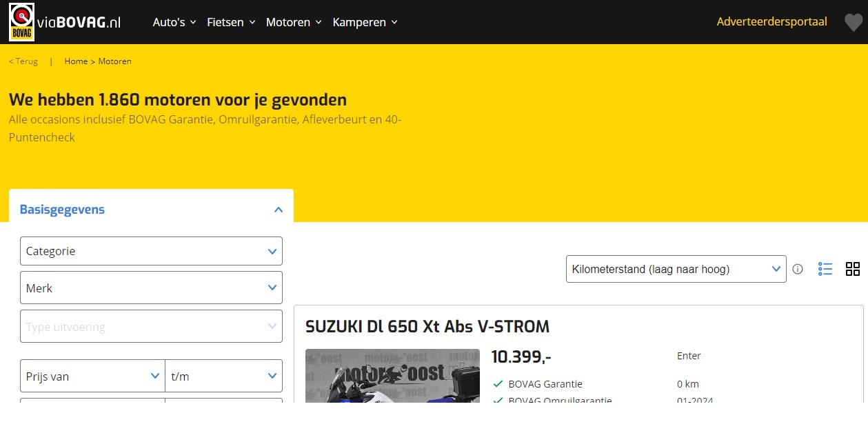Open the Prijs van dropdown
This screenshot has width=868, height=422.
92,376
